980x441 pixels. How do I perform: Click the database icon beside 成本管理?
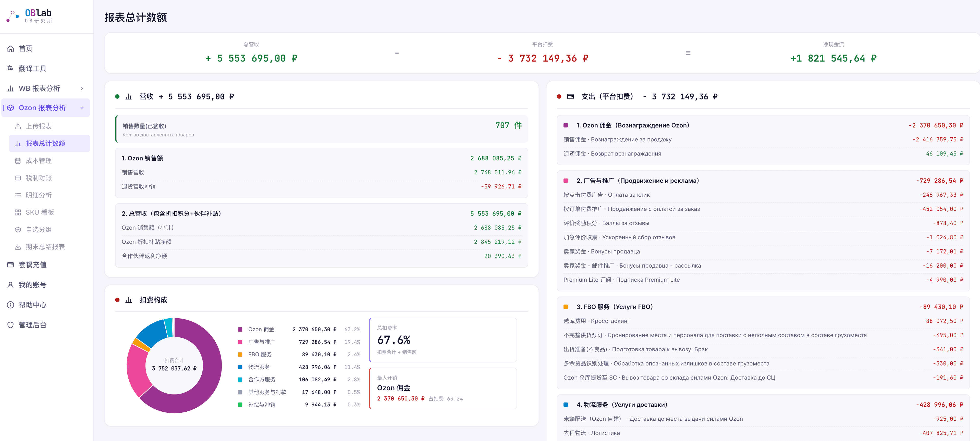(18, 161)
